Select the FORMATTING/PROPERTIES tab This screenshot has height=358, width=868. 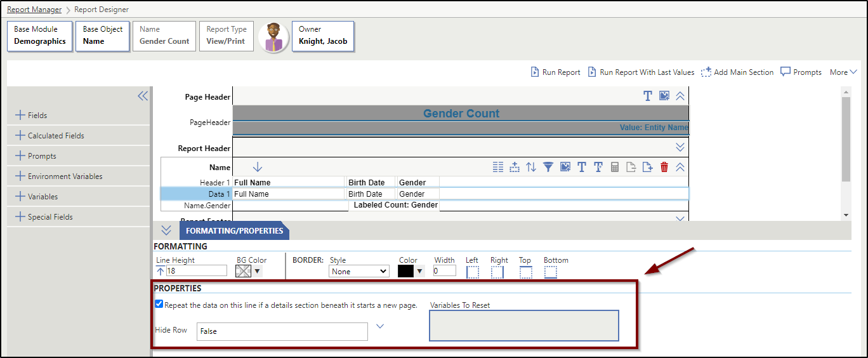(234, 230)
